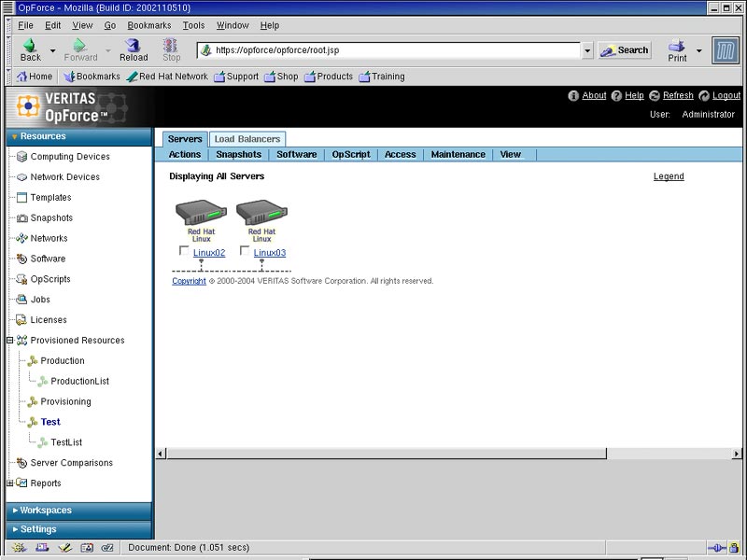Check the Linux02 server checkbox
Screen dimensions: 747x560
[184, 250]
